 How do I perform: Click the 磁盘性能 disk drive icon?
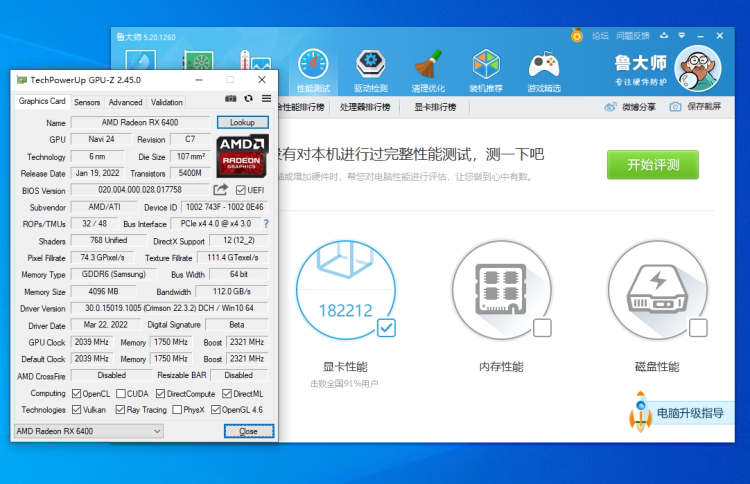[x=657, y=290]
